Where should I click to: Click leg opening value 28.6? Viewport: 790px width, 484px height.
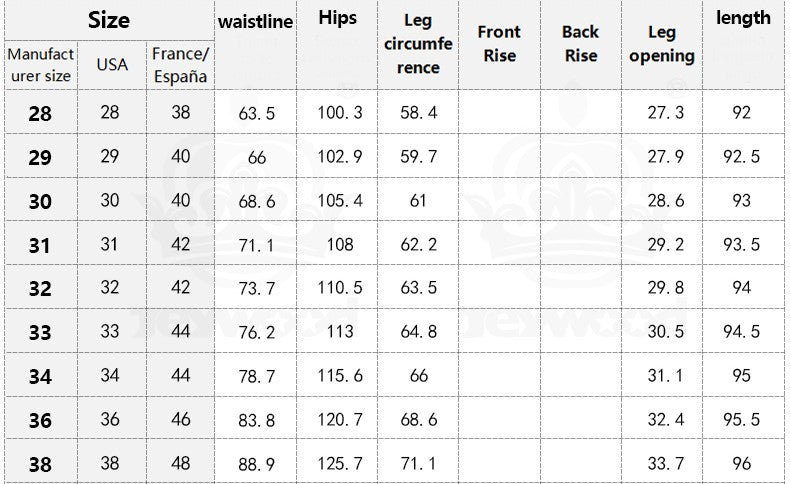click(x=665, y=201)
